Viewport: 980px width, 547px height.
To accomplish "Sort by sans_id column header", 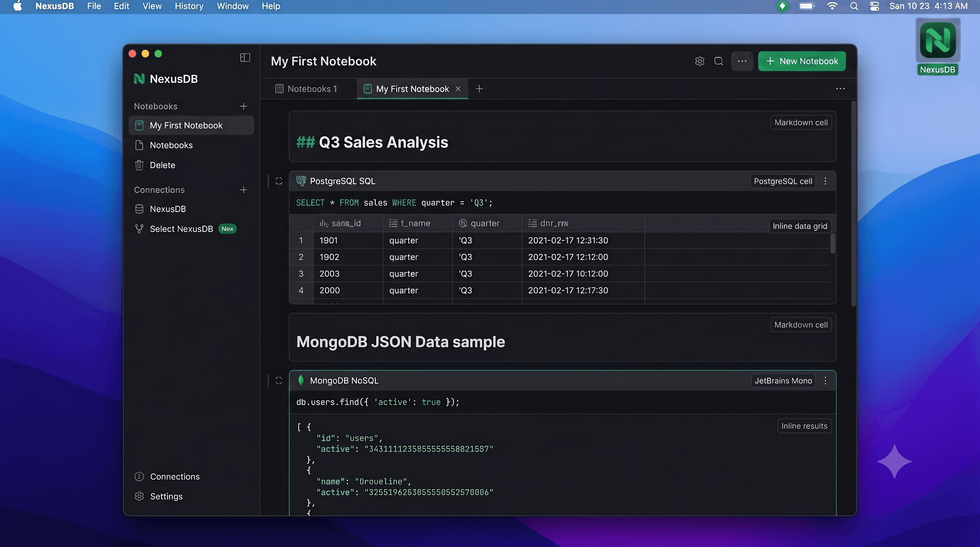I will pos(348,223).
